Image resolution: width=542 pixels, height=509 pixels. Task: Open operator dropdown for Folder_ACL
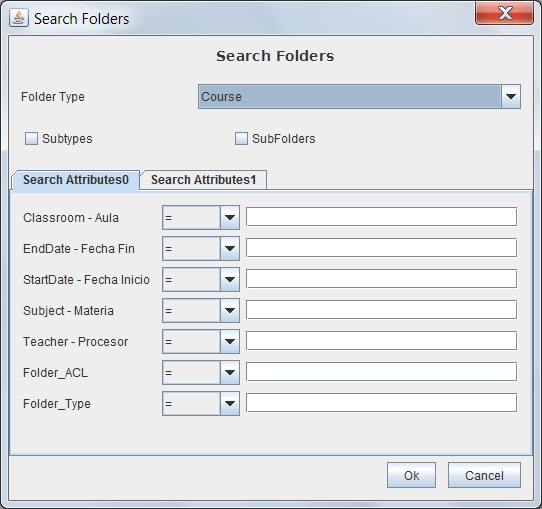tap(201, 373)
